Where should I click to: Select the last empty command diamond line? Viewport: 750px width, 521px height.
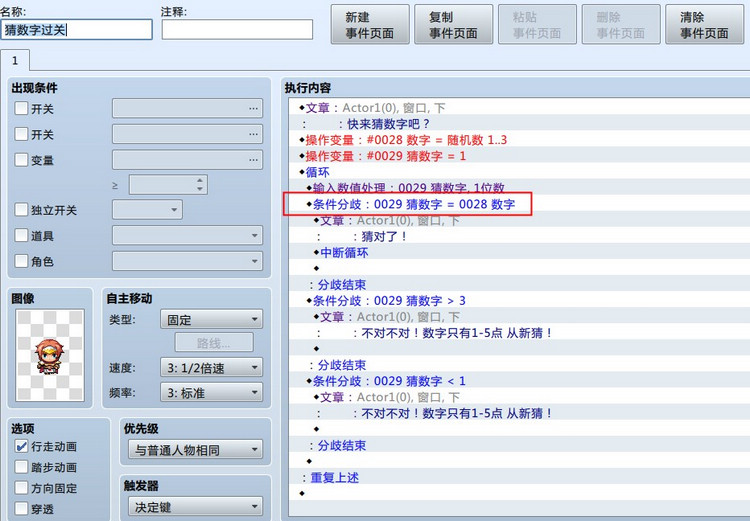pyautogui.click(x=519, y=493)
